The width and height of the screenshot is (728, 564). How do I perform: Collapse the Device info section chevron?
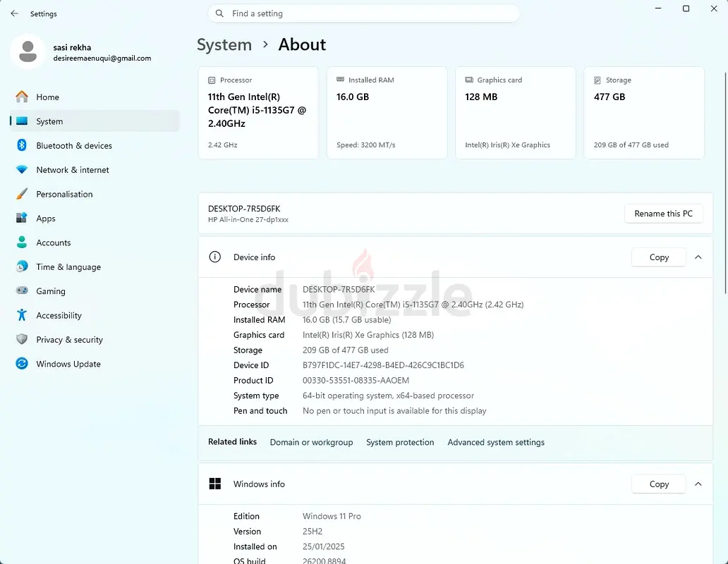(698, 257)
